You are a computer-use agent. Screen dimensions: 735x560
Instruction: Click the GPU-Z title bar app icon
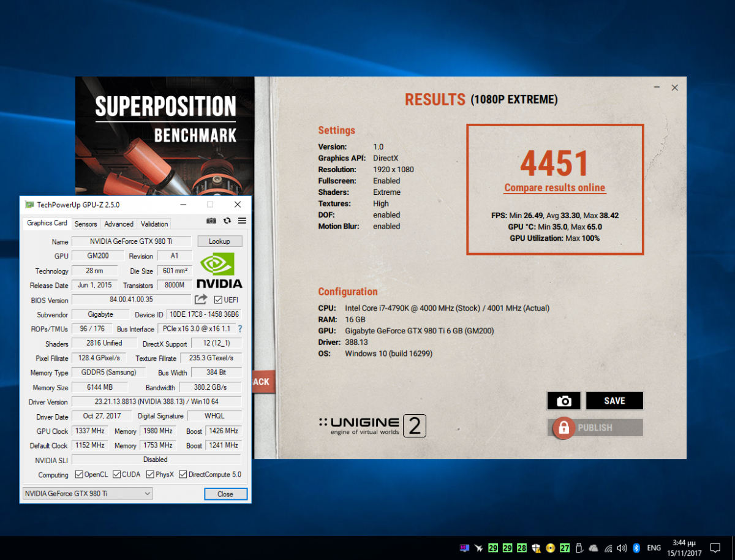[29, 205]
